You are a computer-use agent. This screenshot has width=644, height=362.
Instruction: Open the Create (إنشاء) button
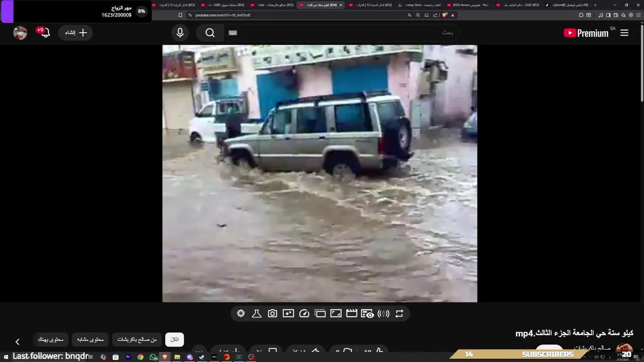75,33
